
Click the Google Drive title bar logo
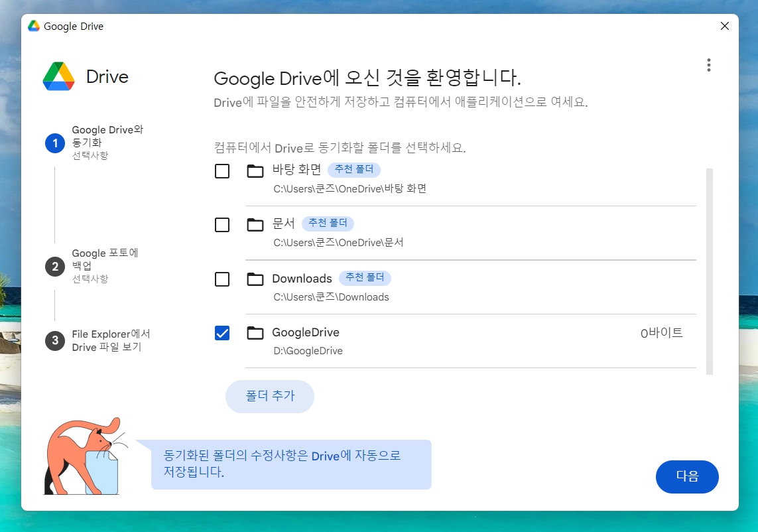[33, 26]
